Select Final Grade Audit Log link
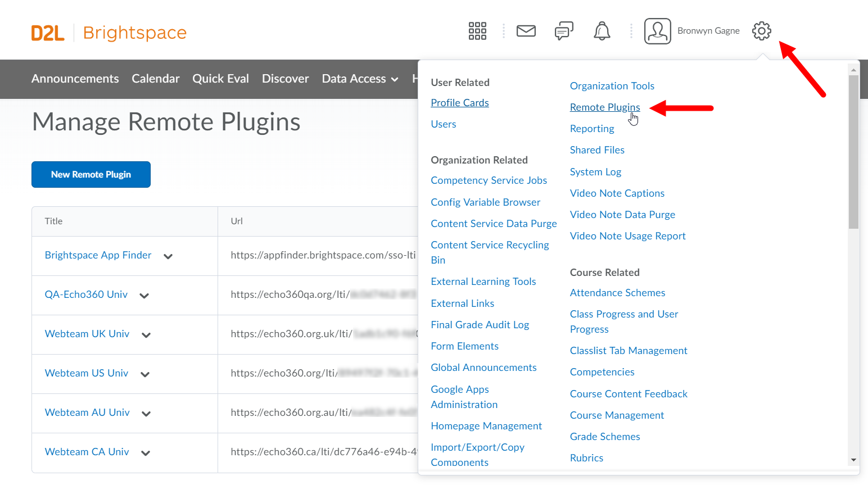The width and height of the screenshot is (868, 485). [480, 325]
